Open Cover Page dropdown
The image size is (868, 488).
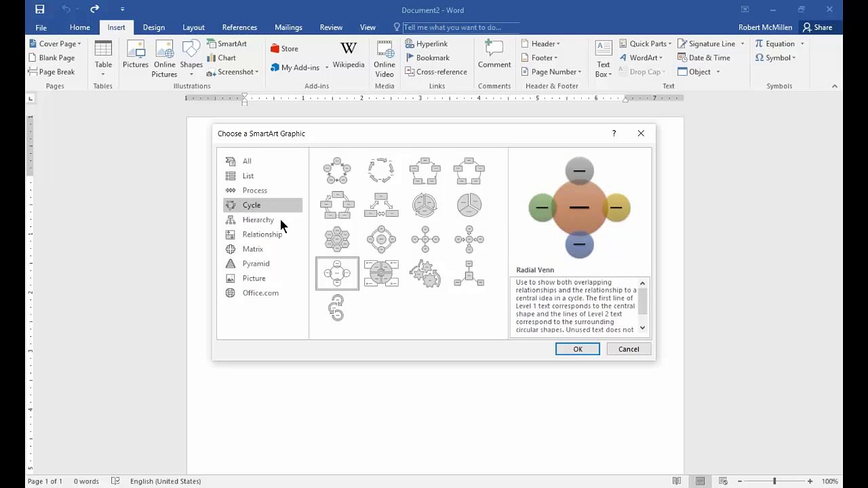pyautogui.click(x=55, y=43)
